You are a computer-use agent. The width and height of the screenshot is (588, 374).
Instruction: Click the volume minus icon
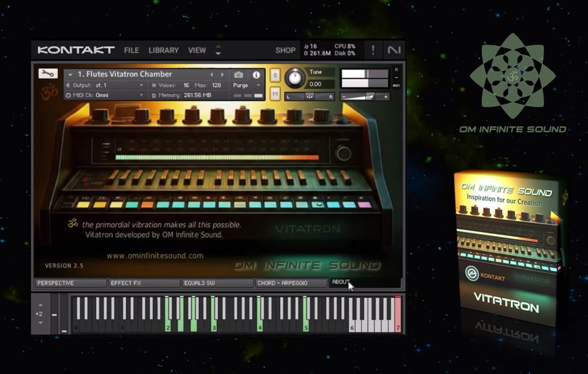344,97
